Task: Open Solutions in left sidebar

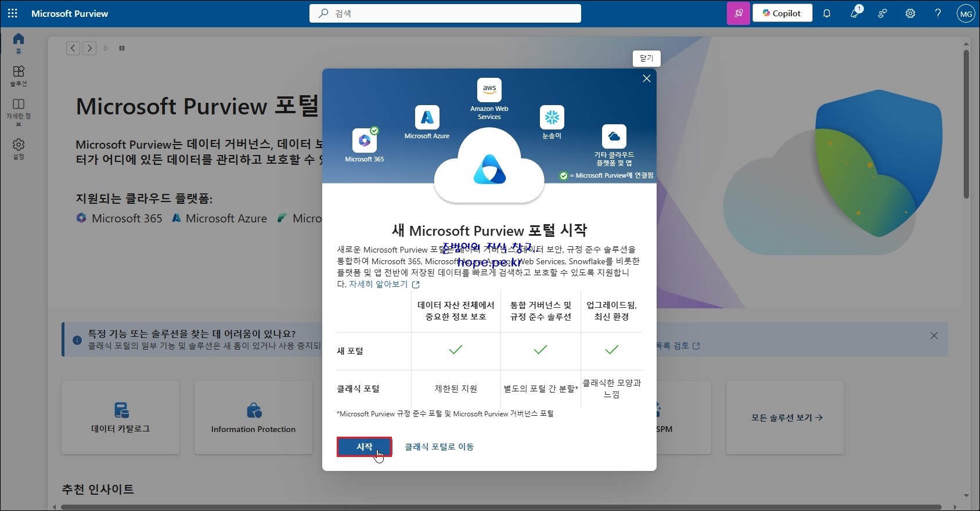Action: coord(19,76)
